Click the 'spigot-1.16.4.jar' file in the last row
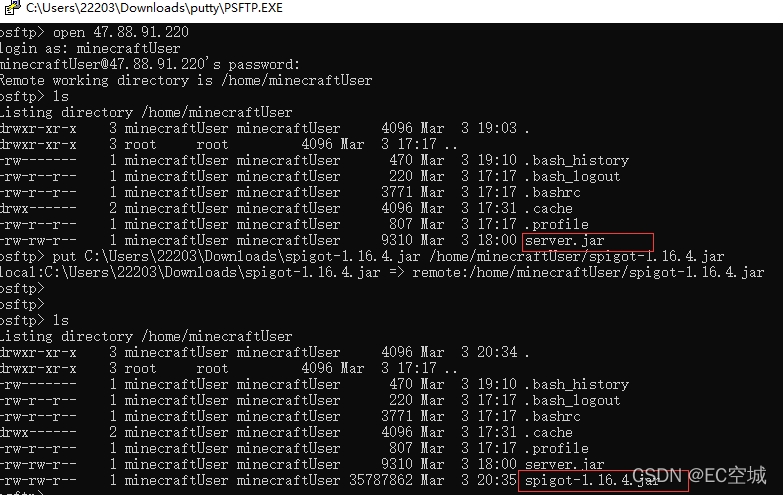783x495 pixels. pos(592,481)
